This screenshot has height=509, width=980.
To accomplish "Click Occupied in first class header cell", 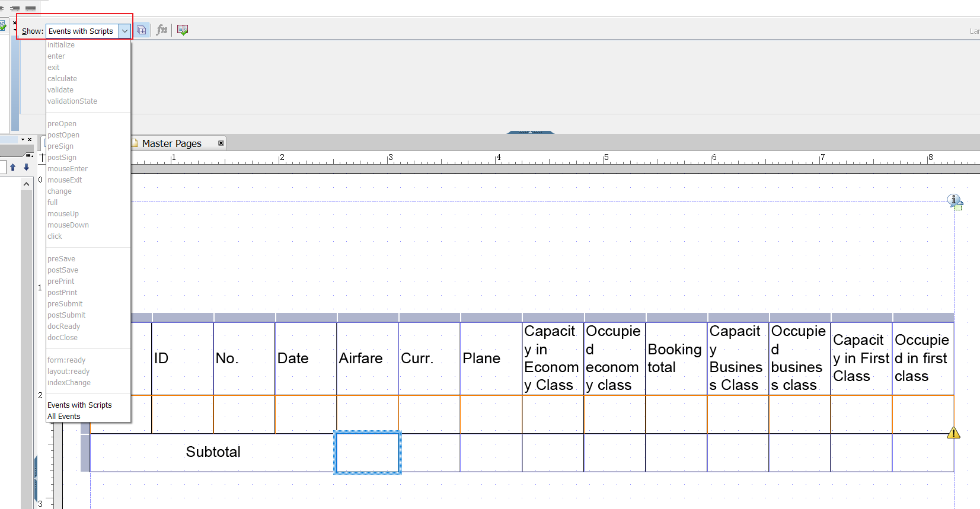I will 923,358.
